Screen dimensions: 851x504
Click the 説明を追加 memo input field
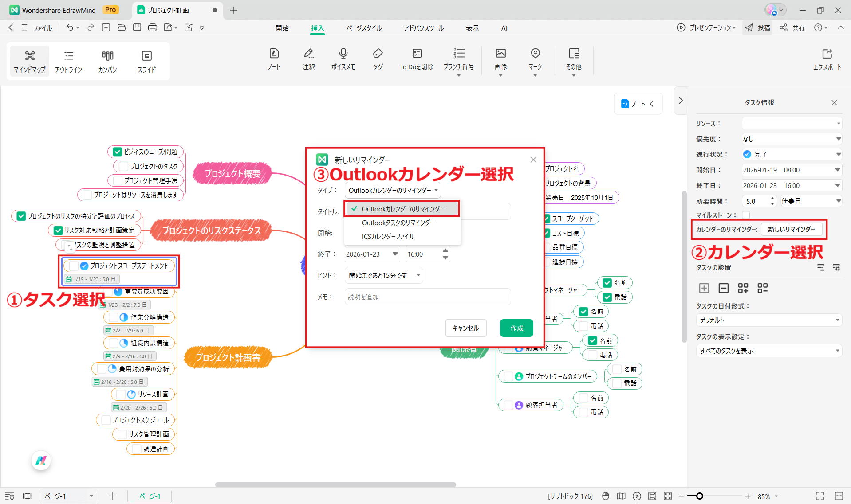tap(427, 297)
